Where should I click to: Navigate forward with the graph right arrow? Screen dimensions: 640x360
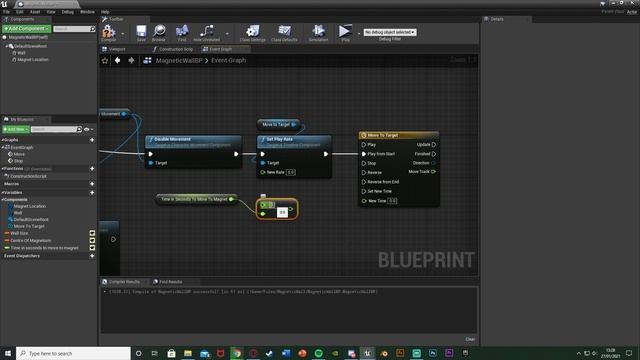tap(131, 60)
